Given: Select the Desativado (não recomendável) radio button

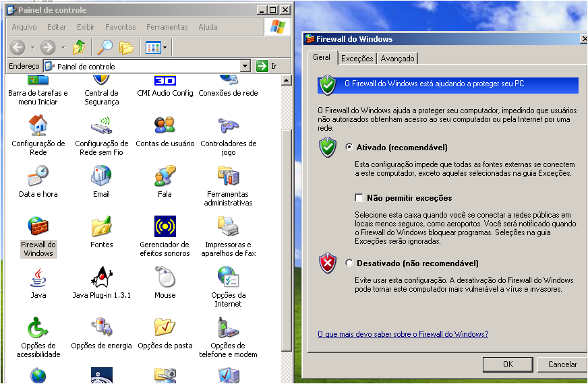Looking at the screenshot, I should point(349,263).
